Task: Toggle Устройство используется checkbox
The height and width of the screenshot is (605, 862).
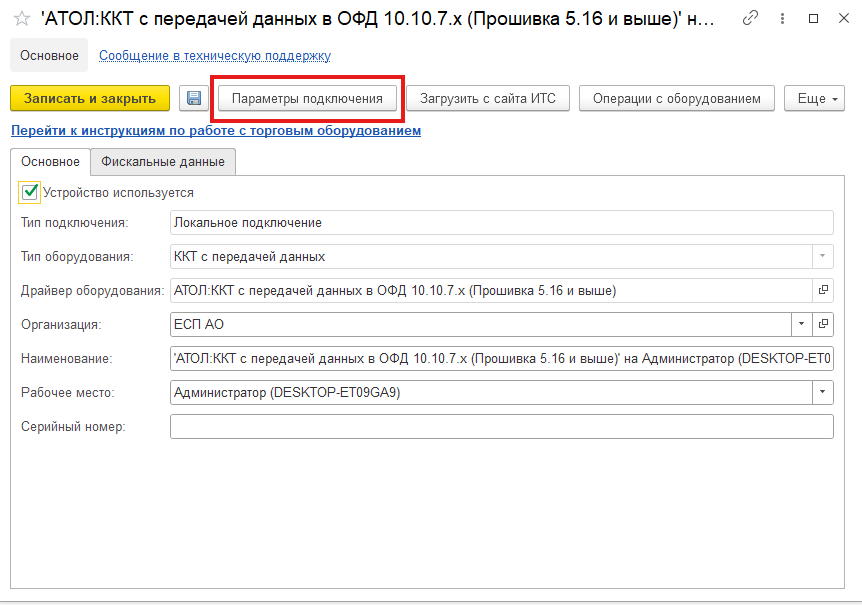Action: pyautogui.click(x=29, y=192)
